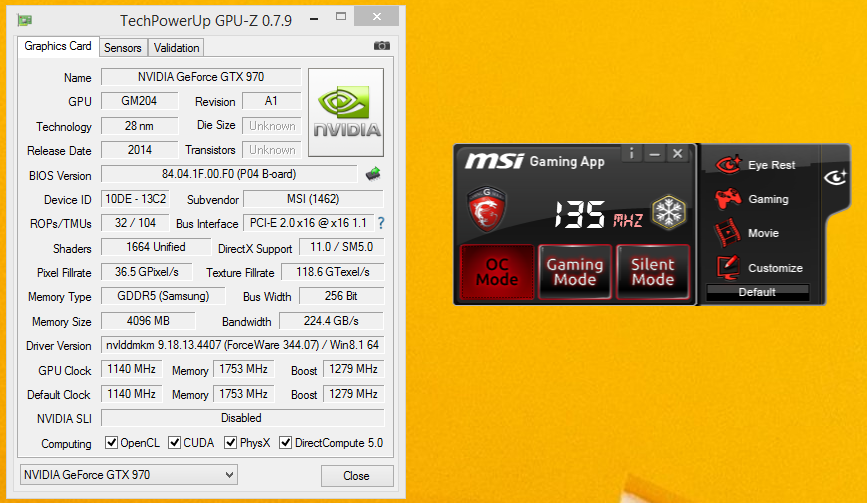
Task: Select the Movie film icon
Action: point(728,233)
